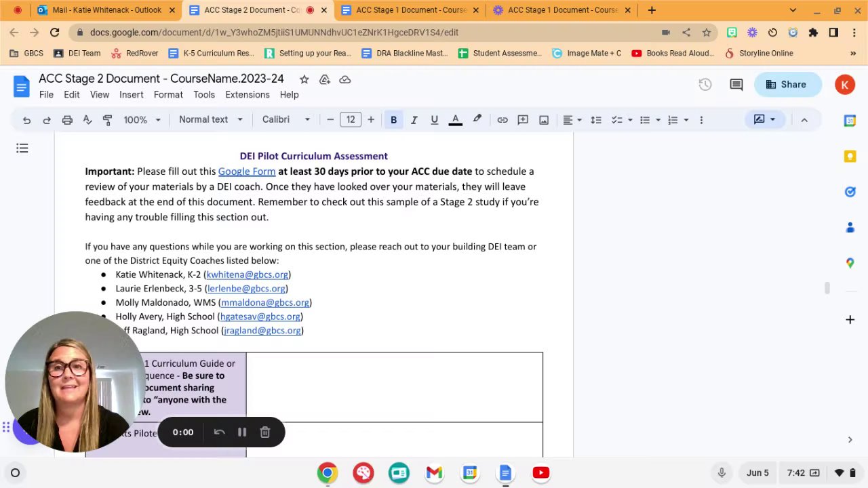Click the Undo toolbar icon
This screenshot has width=868, height=488.
pyautogui.click(x=26, y=120)
